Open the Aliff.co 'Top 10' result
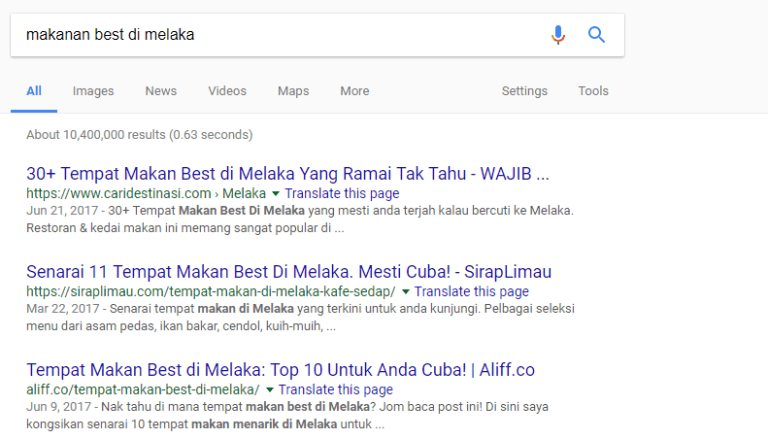Viewport: 768px width, 439px height. coord(280,369)
